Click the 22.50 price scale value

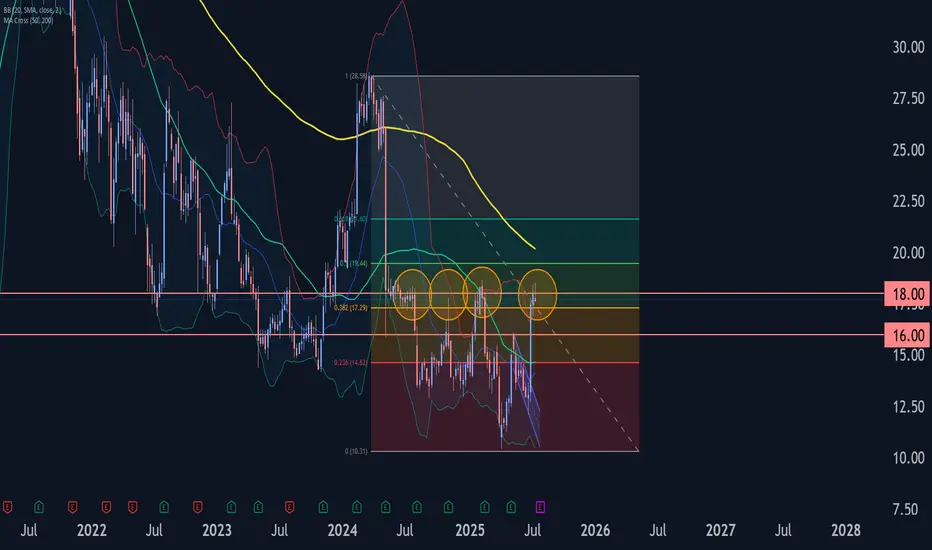coord(908,201)
